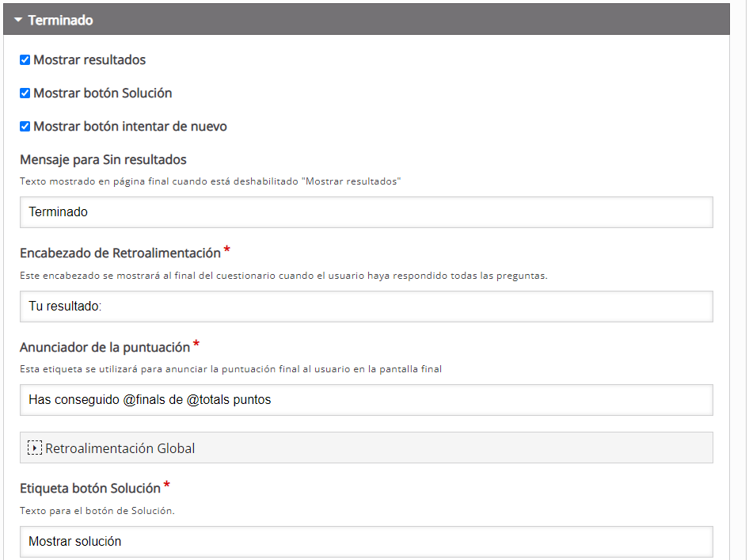Open the Retroalimentación Global panel
749x560 pixels.
point(367,448)
